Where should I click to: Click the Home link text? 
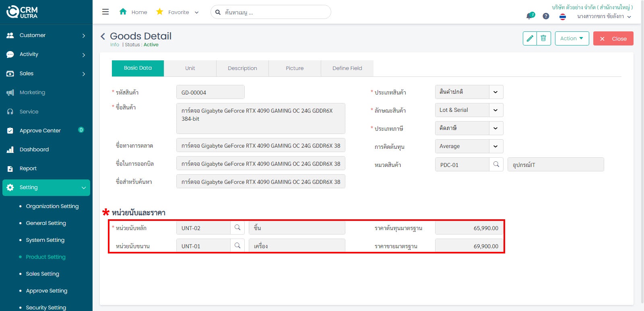tap(139, 12)
